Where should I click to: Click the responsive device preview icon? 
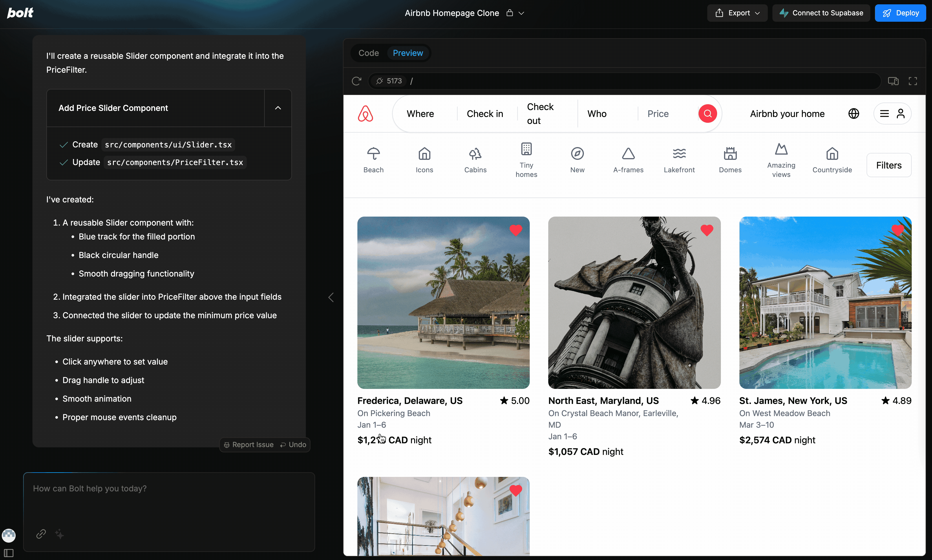(x=893, y=81)
